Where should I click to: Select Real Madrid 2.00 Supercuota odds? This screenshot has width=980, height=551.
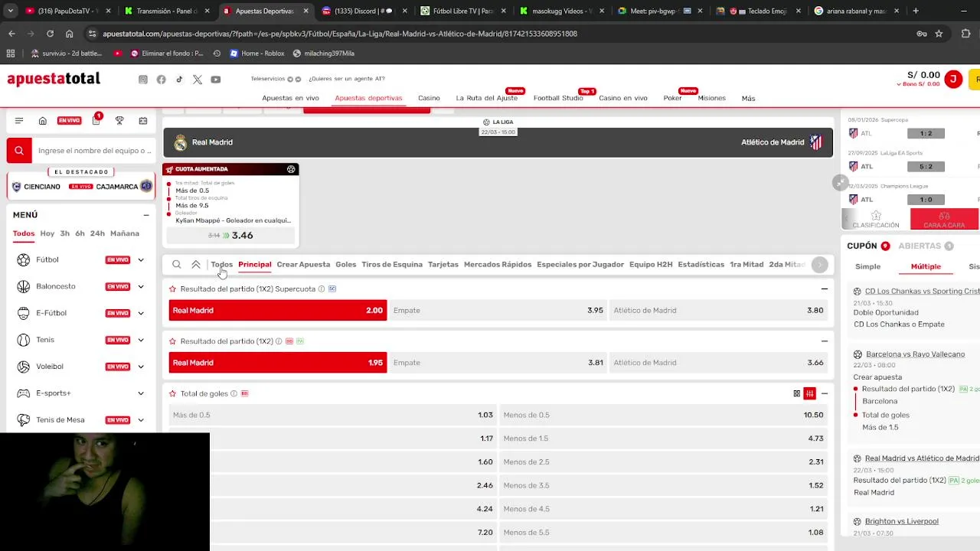[x=278, y=311]
